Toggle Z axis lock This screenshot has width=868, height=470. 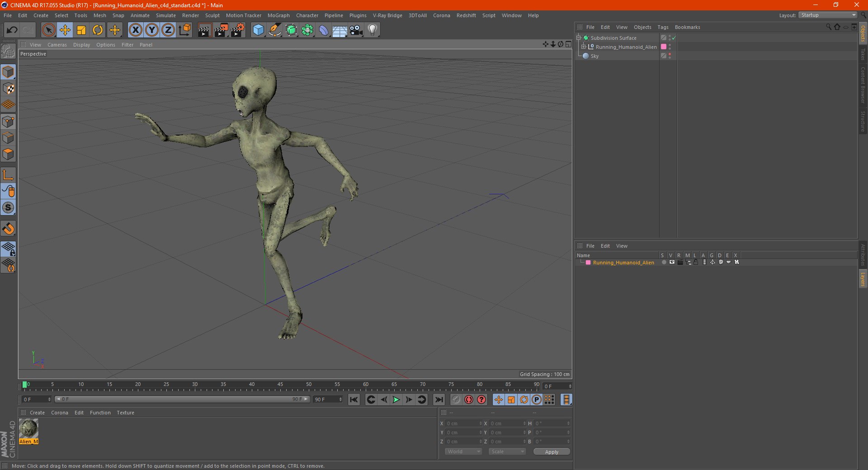point(168,30)
